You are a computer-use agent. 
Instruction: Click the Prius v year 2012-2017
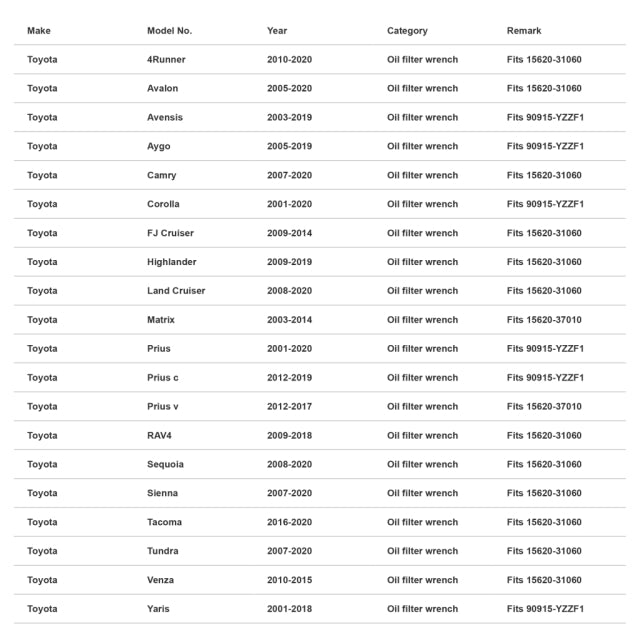pos(289,407)
